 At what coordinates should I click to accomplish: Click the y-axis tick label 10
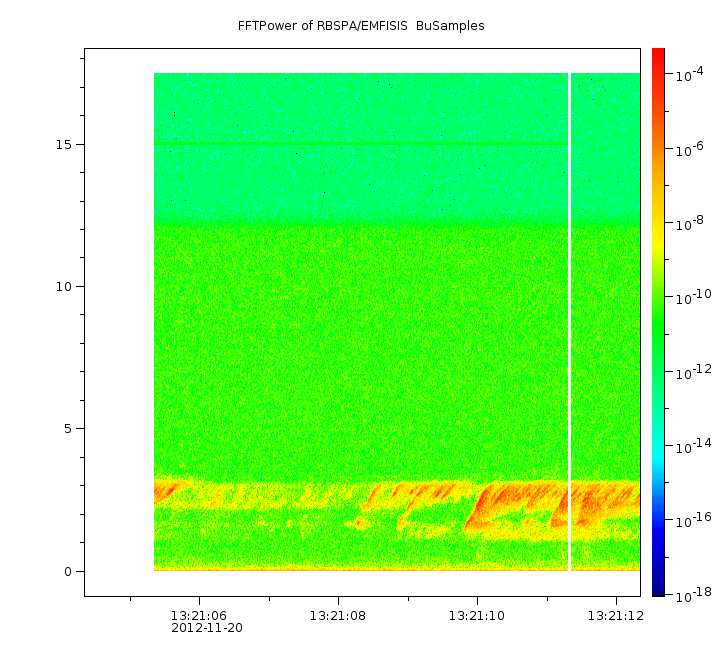(x=64, y=287)
